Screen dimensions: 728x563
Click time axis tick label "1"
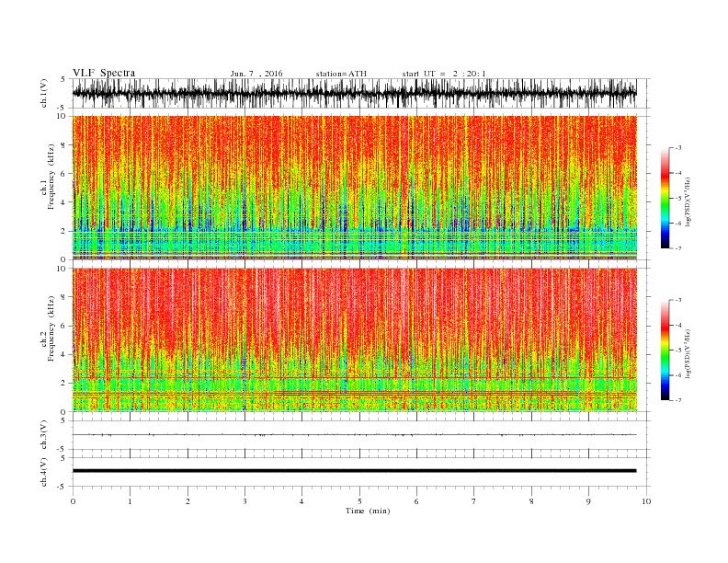point(130,501)
